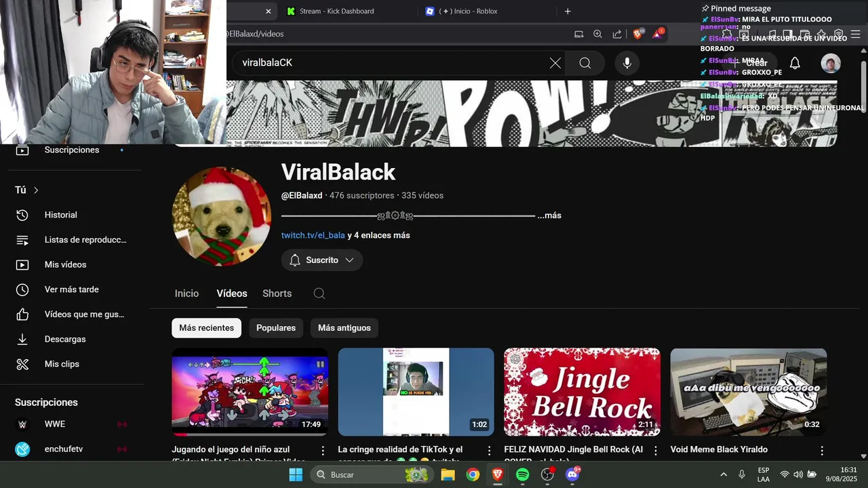The image size is (868, 488).
Task: Open options for Void Meme Black Yiraldo
Action: [x=822, y=451]
